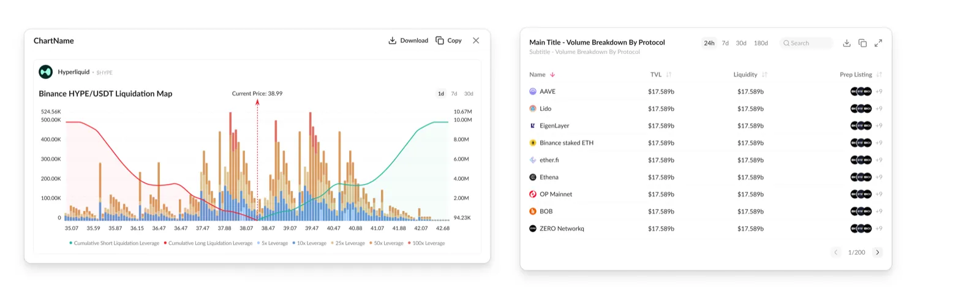Expand protocol table to fullscreen
Viewport: 980px width, 298px height.
pos(878,43)
